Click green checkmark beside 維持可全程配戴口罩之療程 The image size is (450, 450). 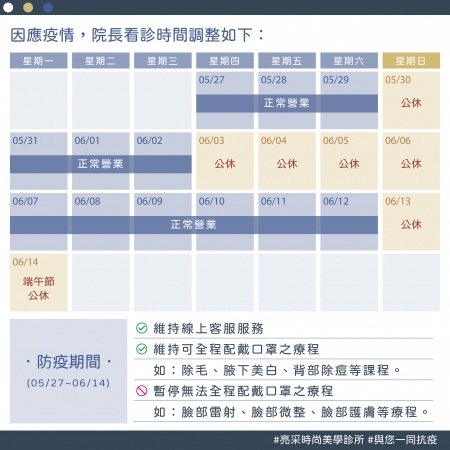tap(142, 349)
